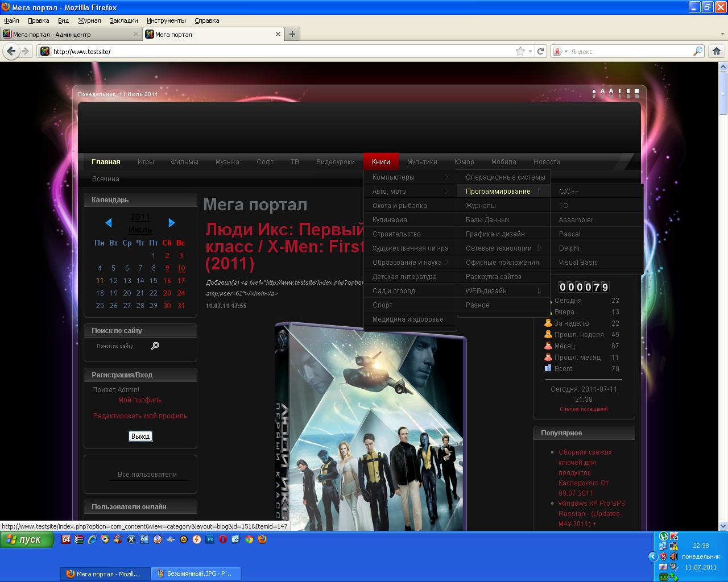Click the browser vertical scrollbar thumb
The image size is (728, 582).
click(723, 93)
